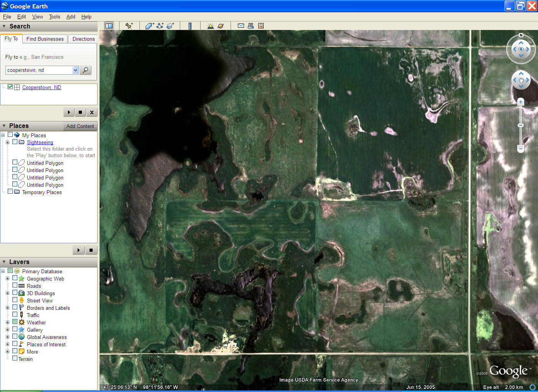Open the View menu

[38, 17]
